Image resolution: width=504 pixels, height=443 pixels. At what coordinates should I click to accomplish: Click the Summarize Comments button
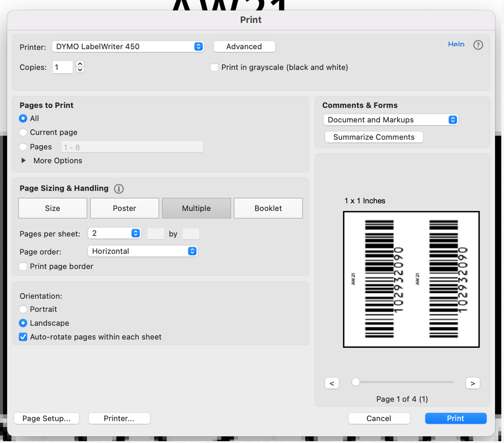coord(374,137)
